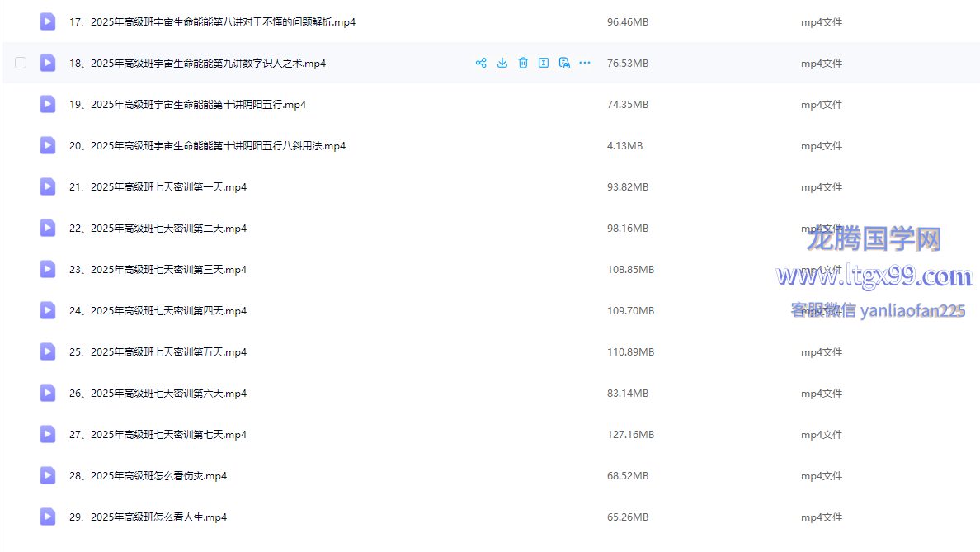Select the 83.14MB size cell of file 26
The image size is (980, 552).
point(627,394)
